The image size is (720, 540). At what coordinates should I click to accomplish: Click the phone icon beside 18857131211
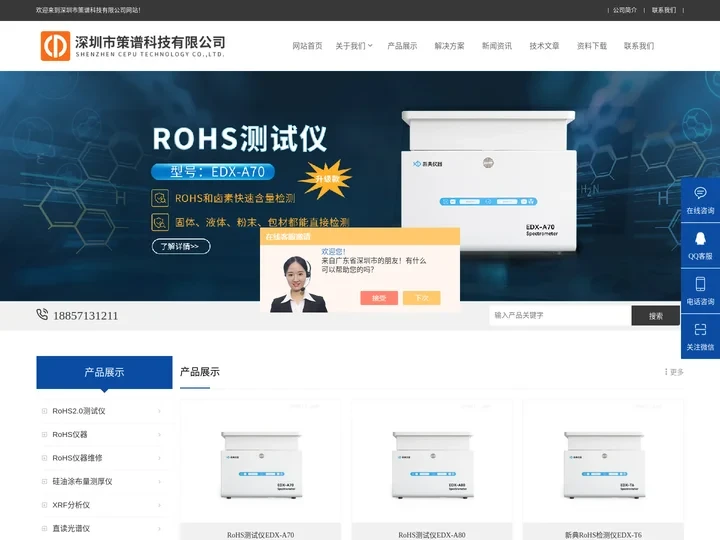click(x=42, y=315)
